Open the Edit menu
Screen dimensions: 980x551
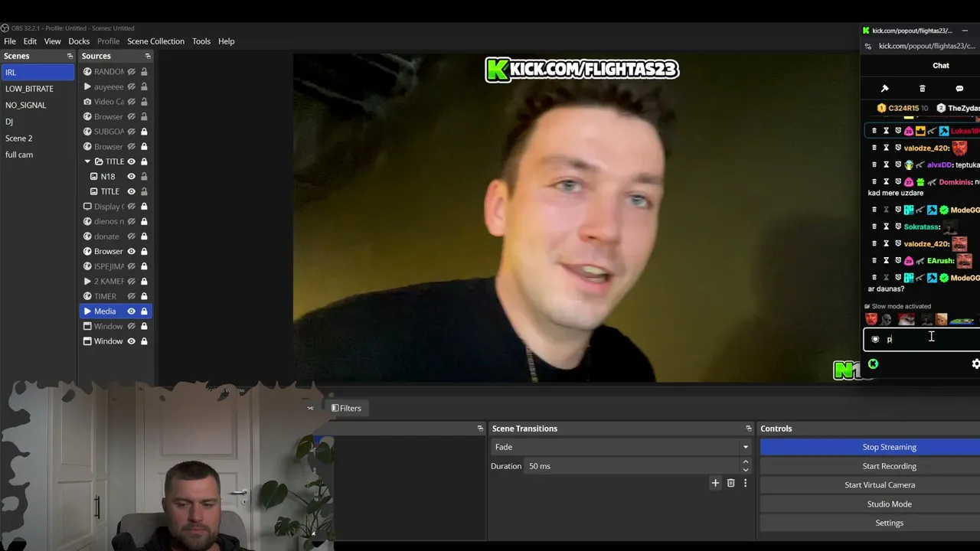pyautogui.click(x=30, y=41)
